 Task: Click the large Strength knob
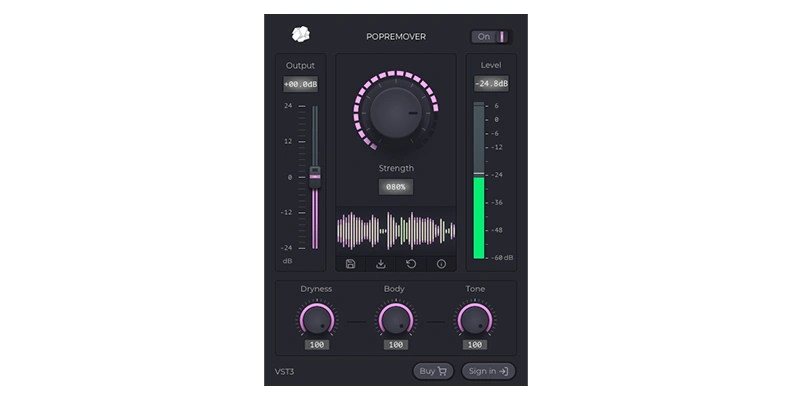395,114
